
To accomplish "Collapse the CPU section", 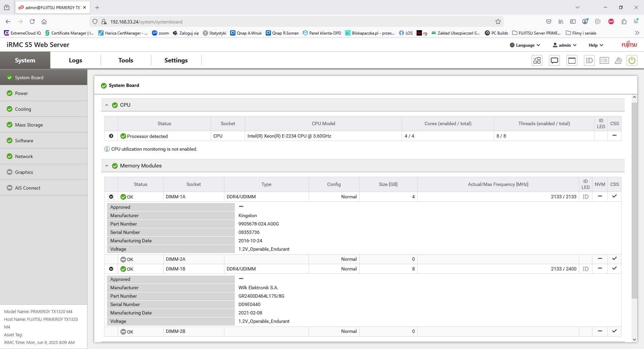I will [107, 105].
